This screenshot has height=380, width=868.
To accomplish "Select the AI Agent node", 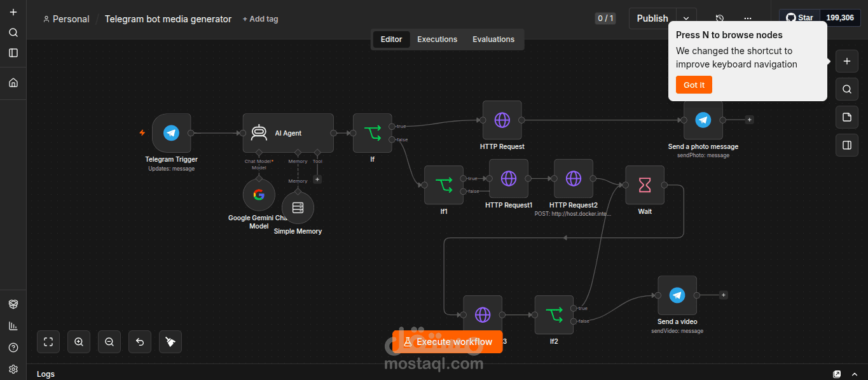I will tap(288, 133).
